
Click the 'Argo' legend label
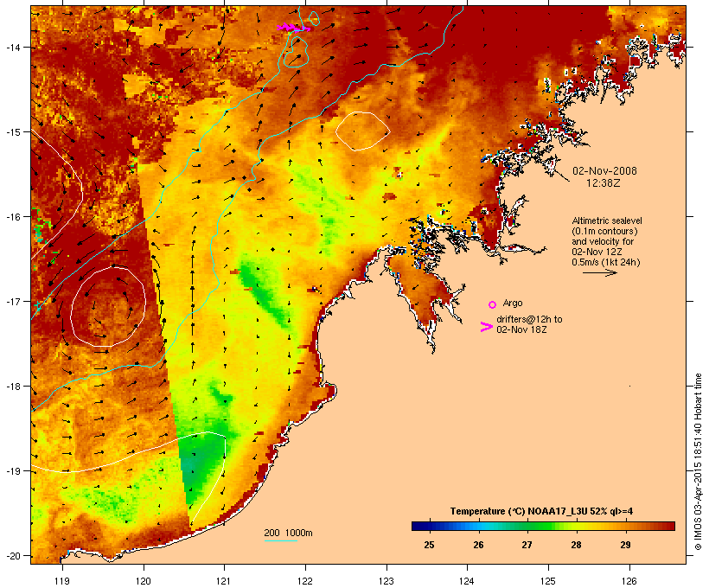pyautogui.click(x=513, y=303)
